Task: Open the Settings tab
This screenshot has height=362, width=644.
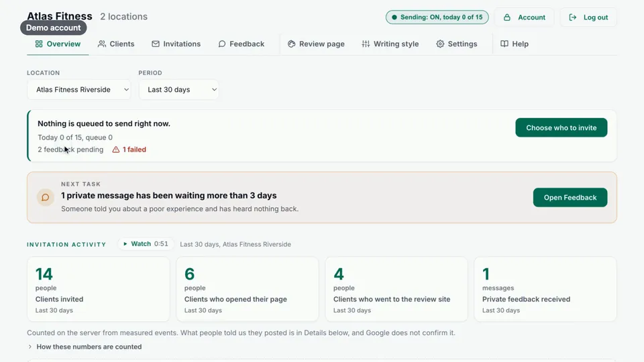Action: coord(457,44)
